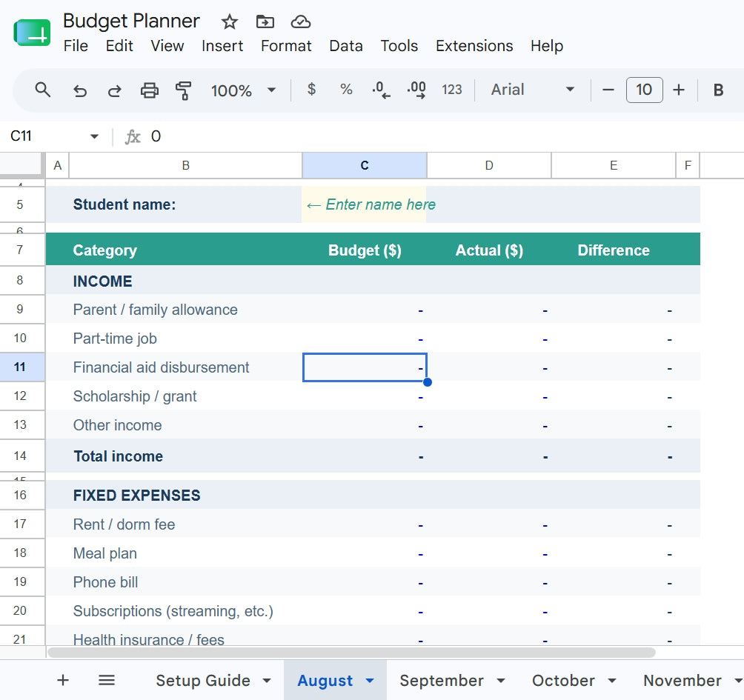Open the File menu

pyautogui.click(x=76, y=46)
